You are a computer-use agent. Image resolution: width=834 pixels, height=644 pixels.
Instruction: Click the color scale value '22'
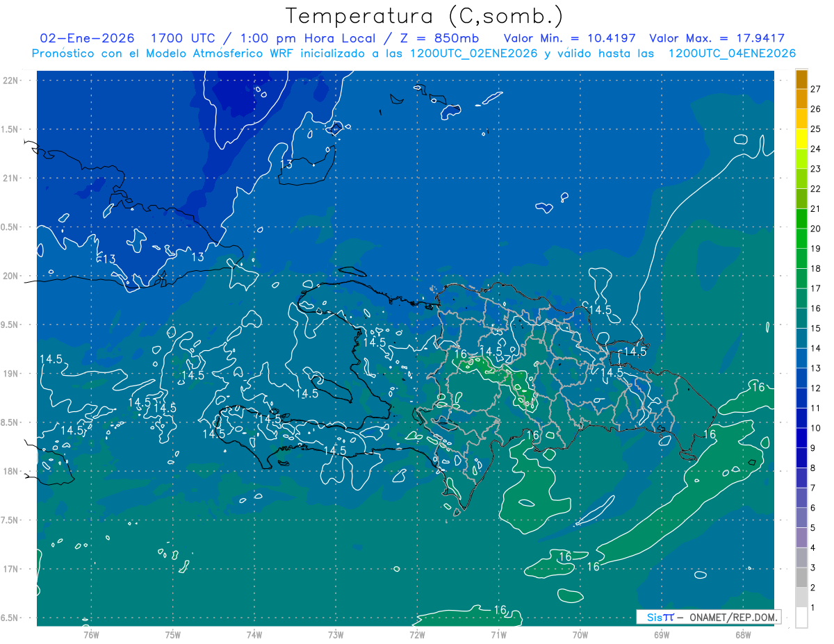(x=816, y=189)
